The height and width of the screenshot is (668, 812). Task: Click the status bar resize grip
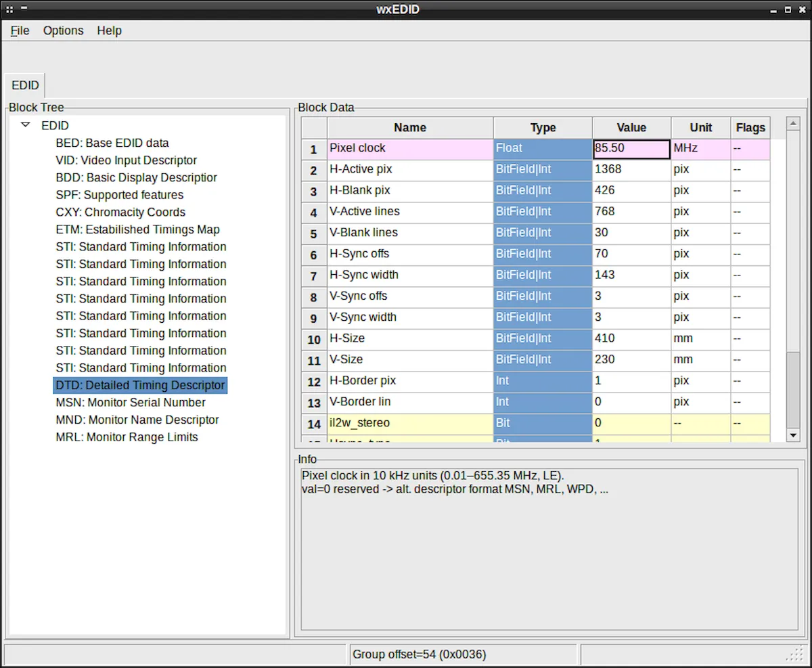point(796,654)
